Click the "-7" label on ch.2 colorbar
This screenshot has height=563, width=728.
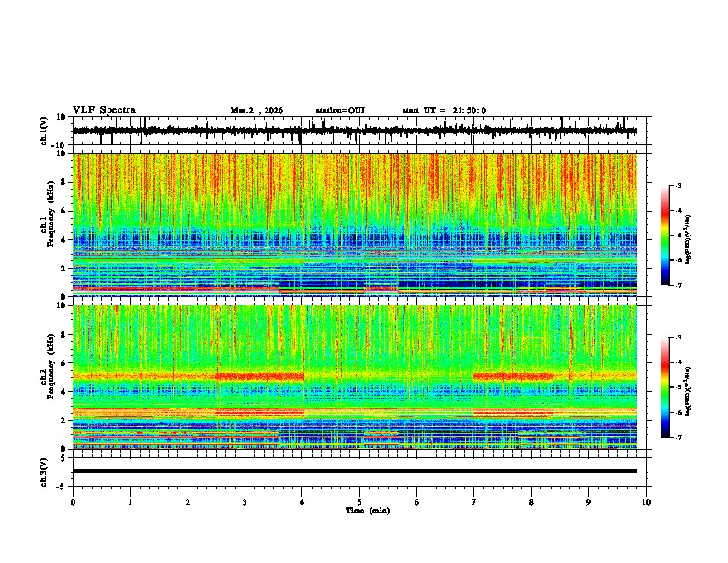pyautogui.click(x=677, y=437)
